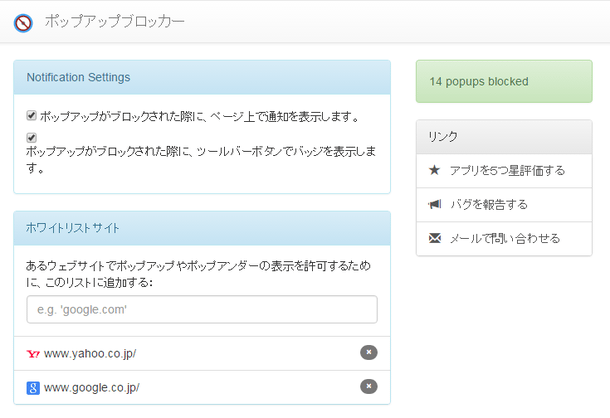Focus the whitelist site input field
Image resolution: width=610 pixels, height=418 pixels.
[x=202, y=309]
